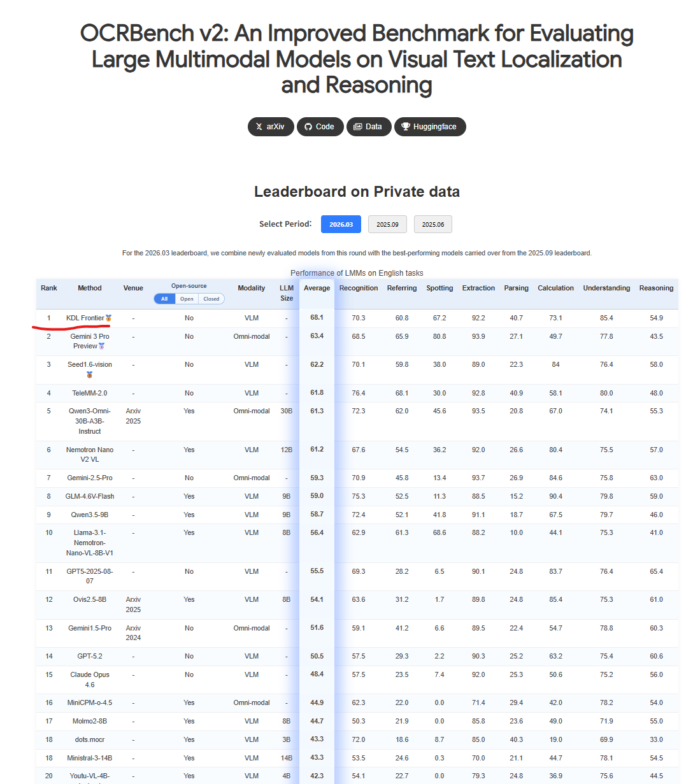This screenshot has height=784, width=693.
Task: Select the 2026.03 leaderboard period
Action: (341, 224)
